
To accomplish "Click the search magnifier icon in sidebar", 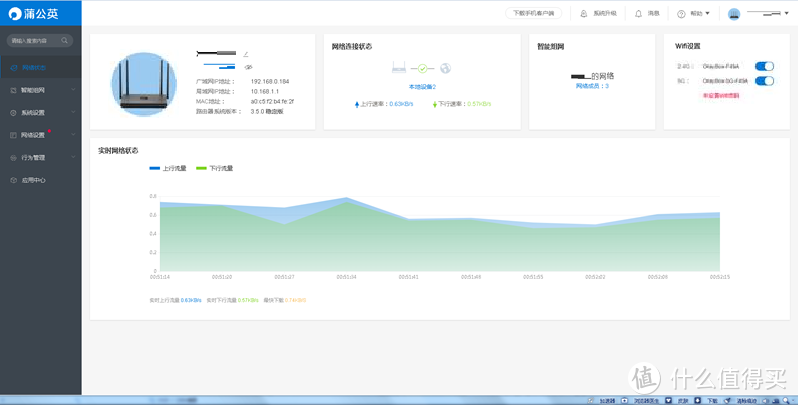I will point(65,41).
